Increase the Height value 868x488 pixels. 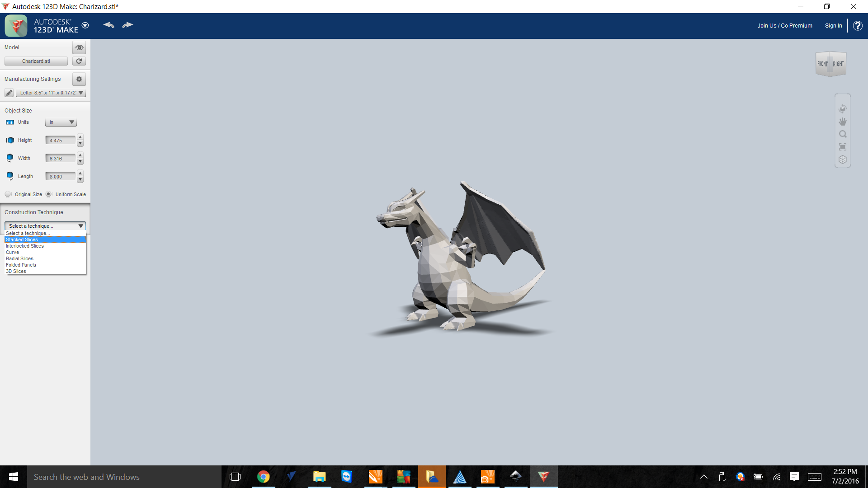[80, 137]
